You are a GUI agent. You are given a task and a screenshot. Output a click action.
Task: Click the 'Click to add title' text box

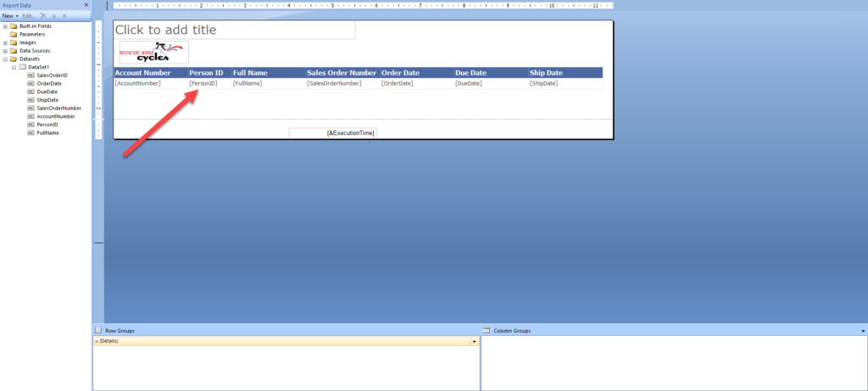(x=234, y=30)
